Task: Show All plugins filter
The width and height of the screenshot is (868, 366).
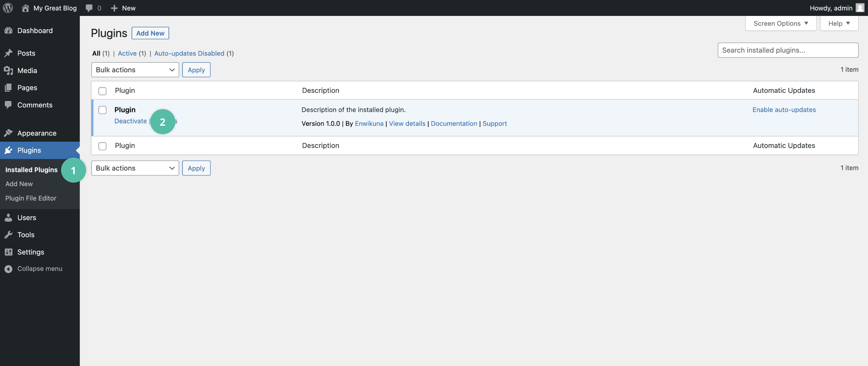Action: pyautogui.click(x=96, y=53)
